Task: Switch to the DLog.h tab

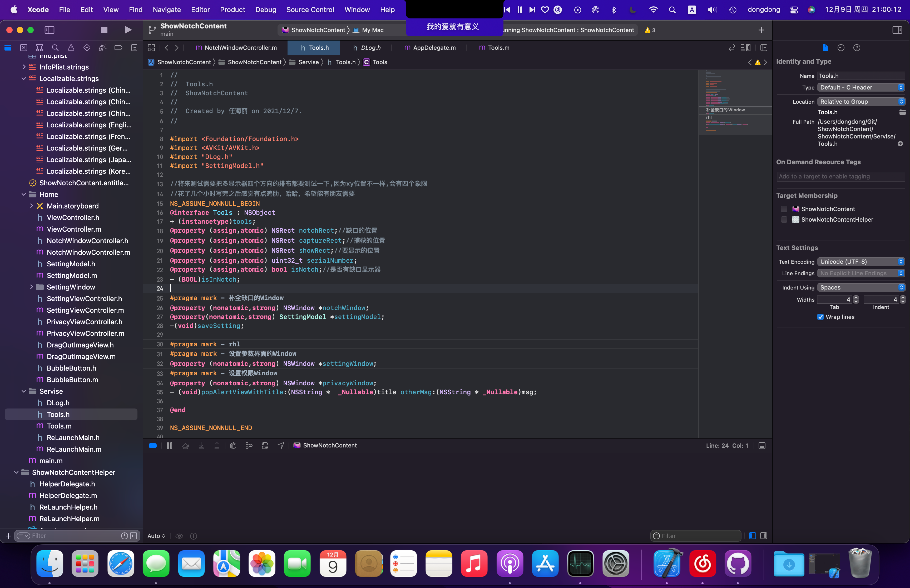Action: click(367, 48)
